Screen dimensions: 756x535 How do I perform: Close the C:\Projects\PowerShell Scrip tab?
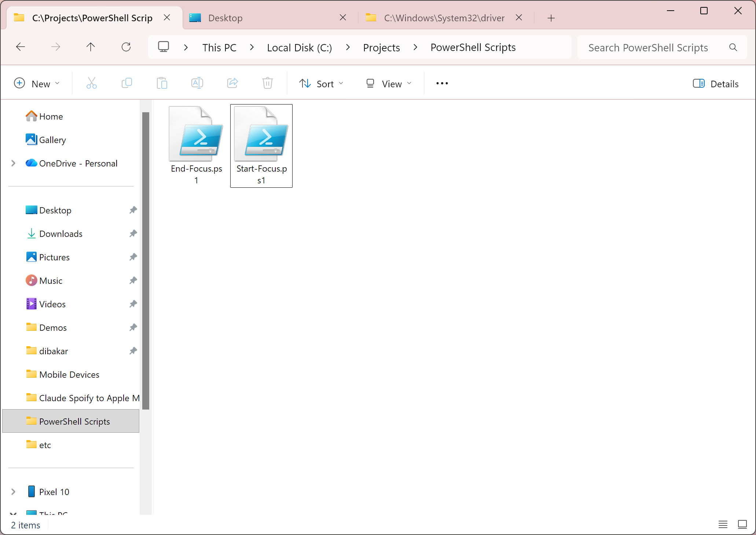167,18
